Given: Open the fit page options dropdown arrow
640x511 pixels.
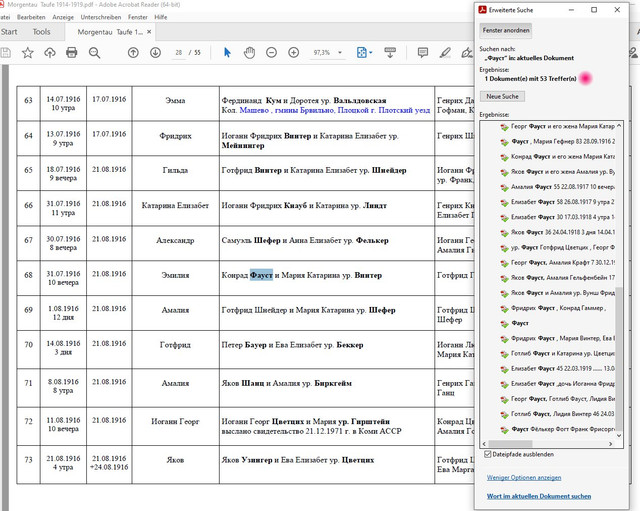Looking at the screenshot, I should [371, 53].
